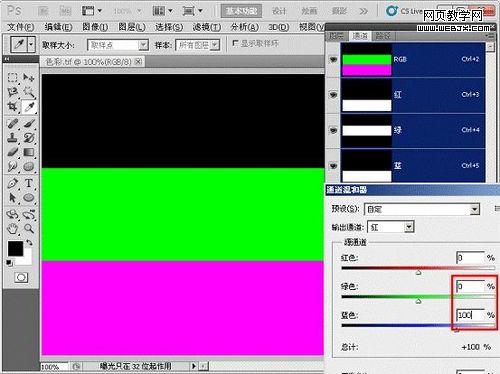Switch to the 设计 workspace

279,11
